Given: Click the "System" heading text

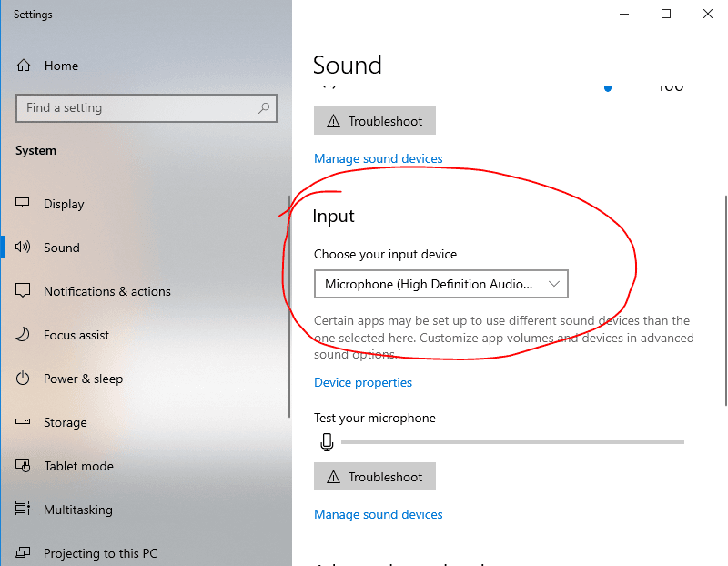Looking at the screenshot, I should click(35, 151).
